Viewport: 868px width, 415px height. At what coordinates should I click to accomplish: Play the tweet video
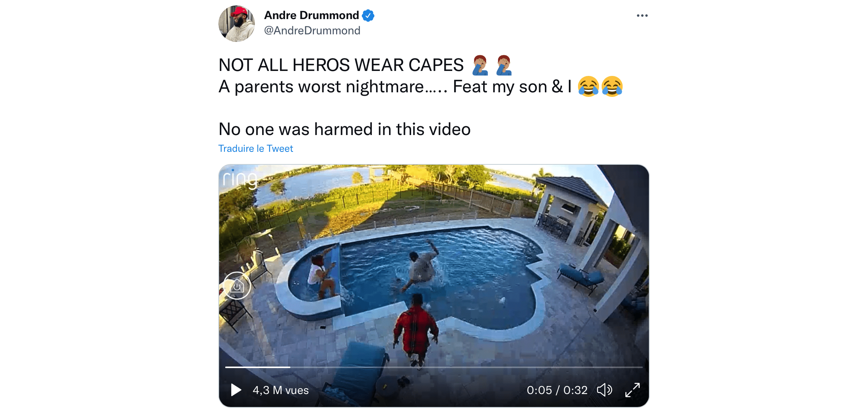(236, 390)
